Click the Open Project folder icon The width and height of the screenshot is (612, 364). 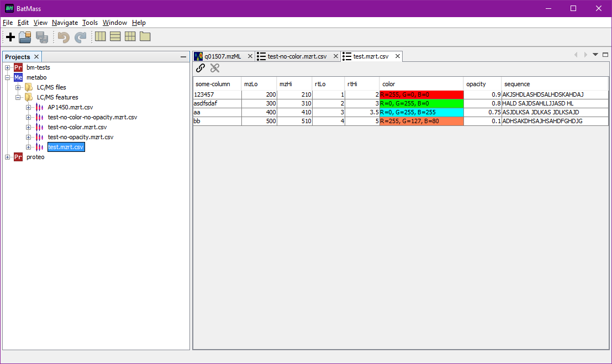tap(25, 37)
